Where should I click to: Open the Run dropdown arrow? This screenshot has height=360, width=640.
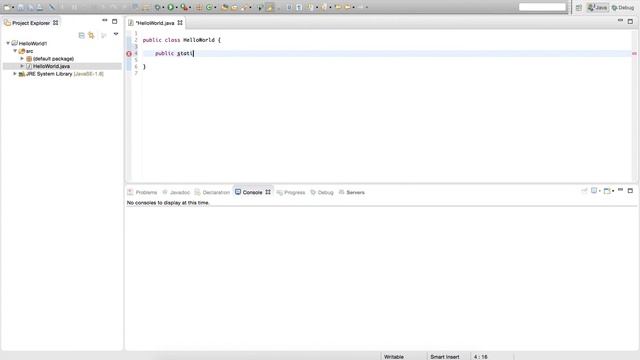click(176, 7)
